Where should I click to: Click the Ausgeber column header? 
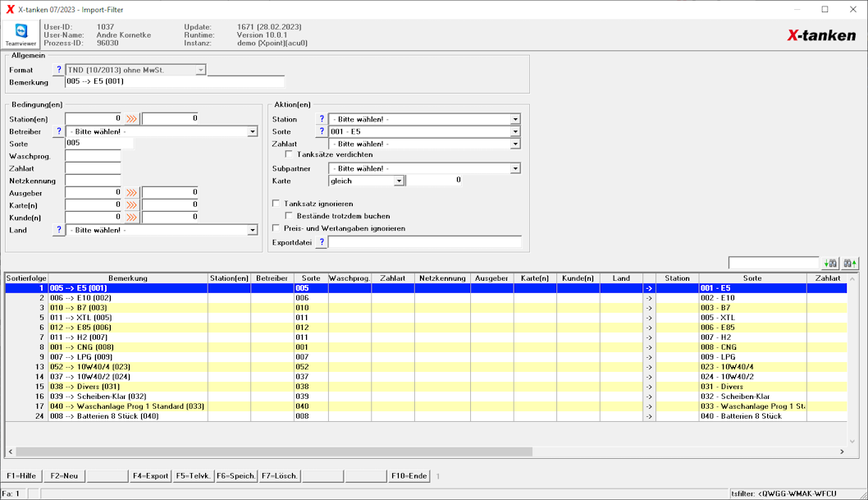[491, 278]
